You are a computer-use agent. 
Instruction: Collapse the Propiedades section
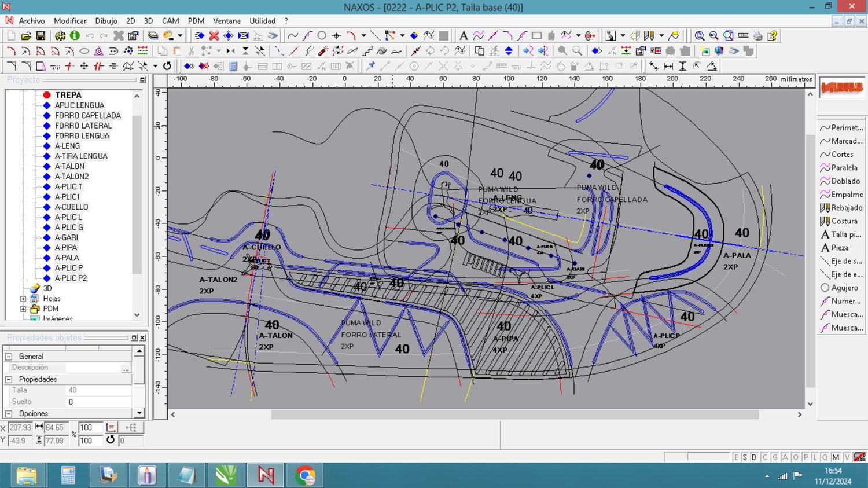point(9,379)
